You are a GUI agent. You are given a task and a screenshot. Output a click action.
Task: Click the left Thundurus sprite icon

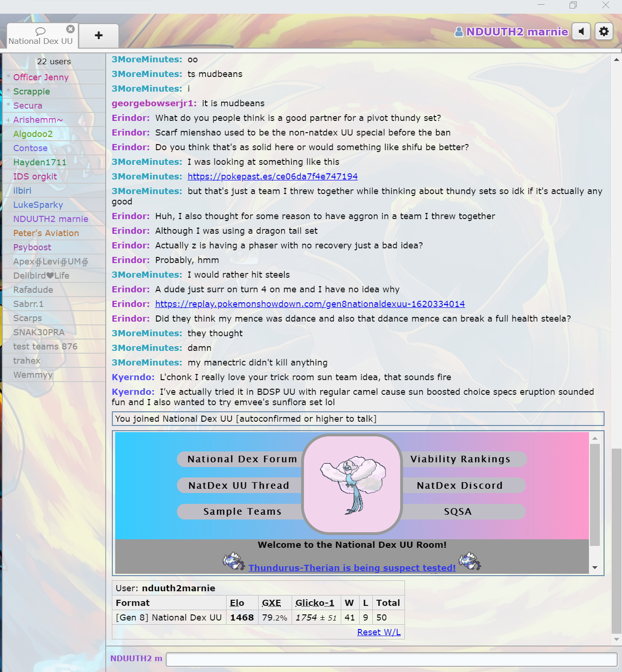pyautogui.click(x=234, y=561)
